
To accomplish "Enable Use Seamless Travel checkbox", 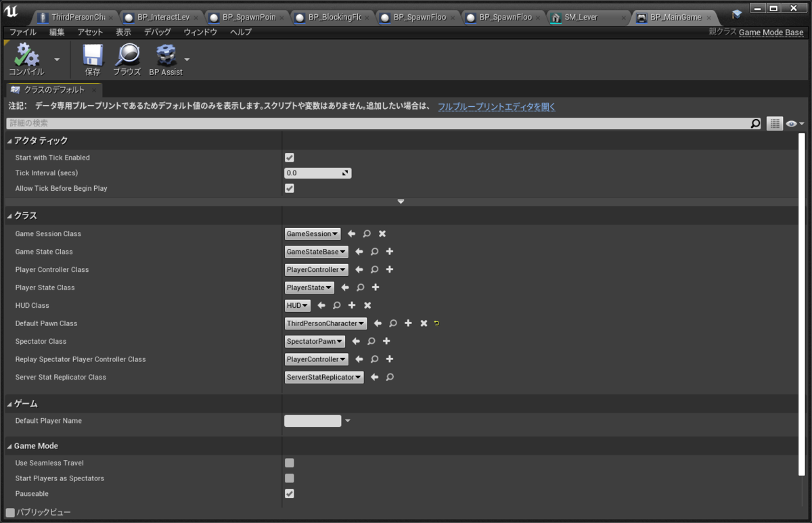I will pyautogui.click(x=290, y=463).
